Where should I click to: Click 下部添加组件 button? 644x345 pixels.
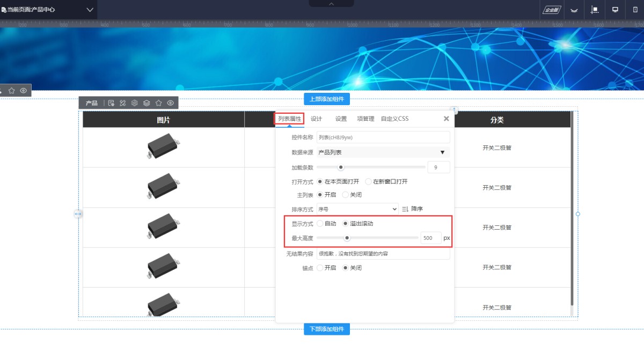point(327,329)
